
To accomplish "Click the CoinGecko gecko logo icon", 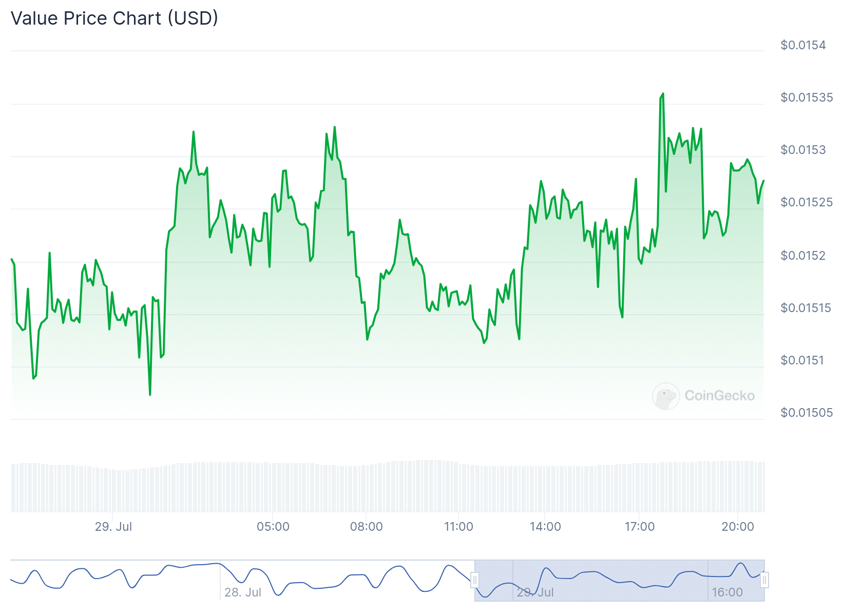I will [666, 396].
